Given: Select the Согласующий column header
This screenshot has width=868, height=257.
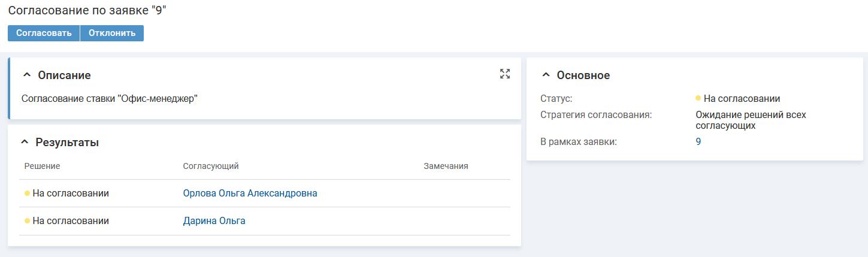Looking at the screenshot, I should 211,166.
